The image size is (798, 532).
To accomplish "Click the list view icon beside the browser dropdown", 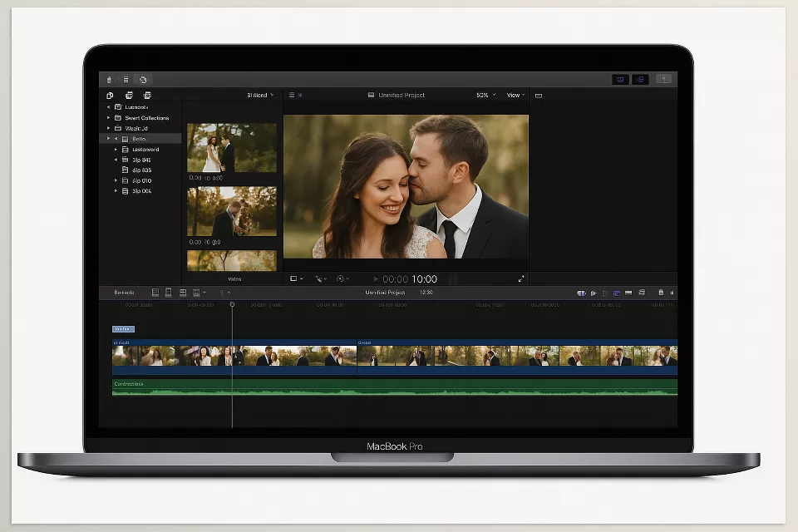I will [x=292, y=96].
